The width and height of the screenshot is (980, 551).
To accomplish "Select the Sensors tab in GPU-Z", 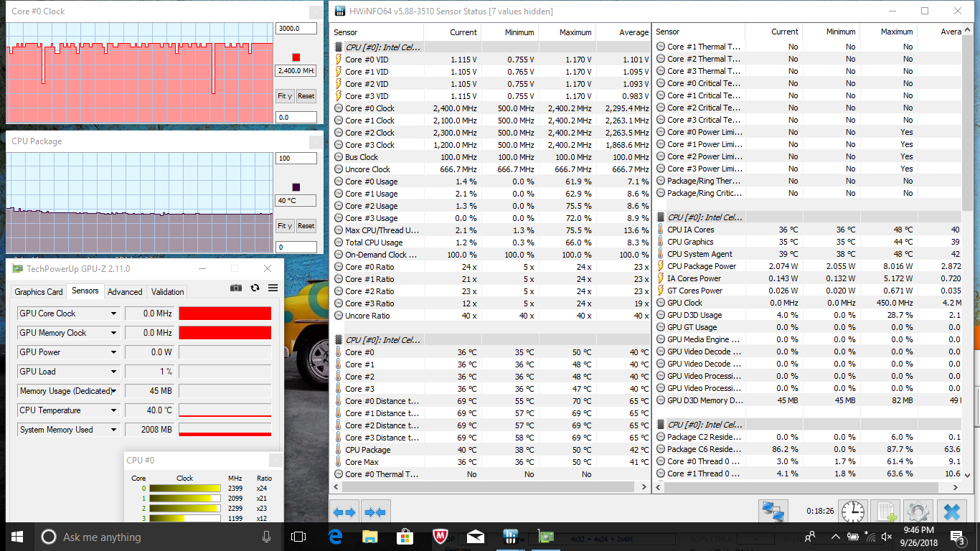I will click(x=85, y=291).
